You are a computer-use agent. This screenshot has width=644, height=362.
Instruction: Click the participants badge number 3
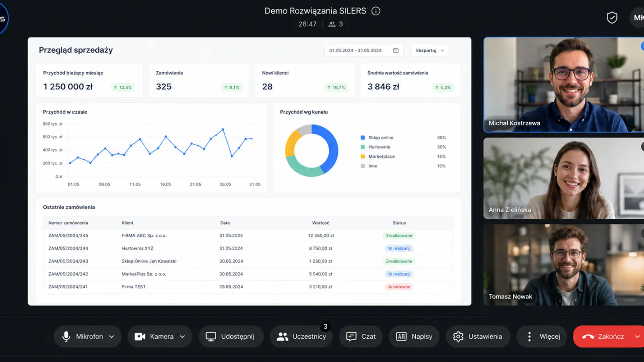[326, 327]
